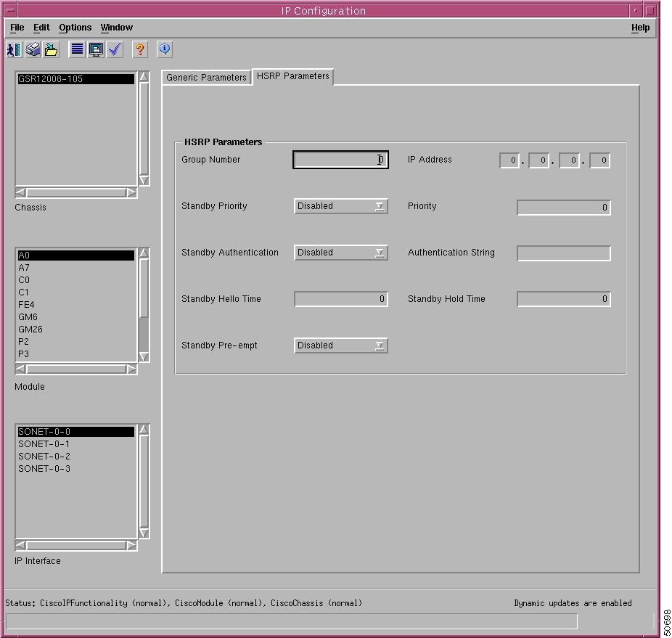Select module GM6 in the Module list
Screen dimensions: 672x638
click(28, 317)
